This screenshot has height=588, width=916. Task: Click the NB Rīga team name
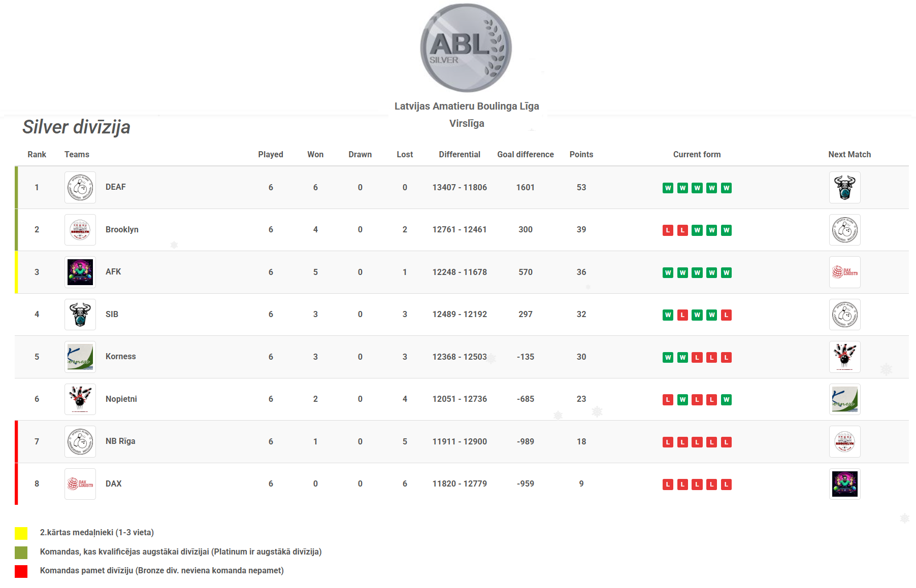[x=120, y=441]
